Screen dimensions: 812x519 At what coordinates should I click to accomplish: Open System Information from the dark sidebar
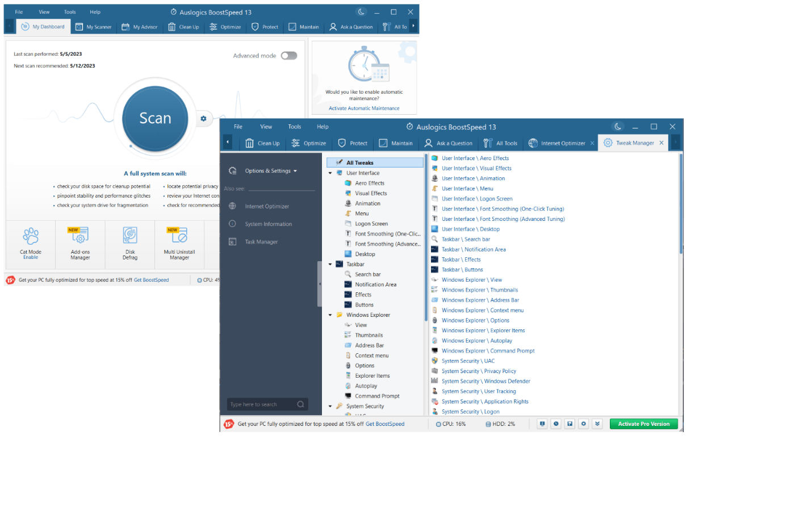[x=268, y=224]
